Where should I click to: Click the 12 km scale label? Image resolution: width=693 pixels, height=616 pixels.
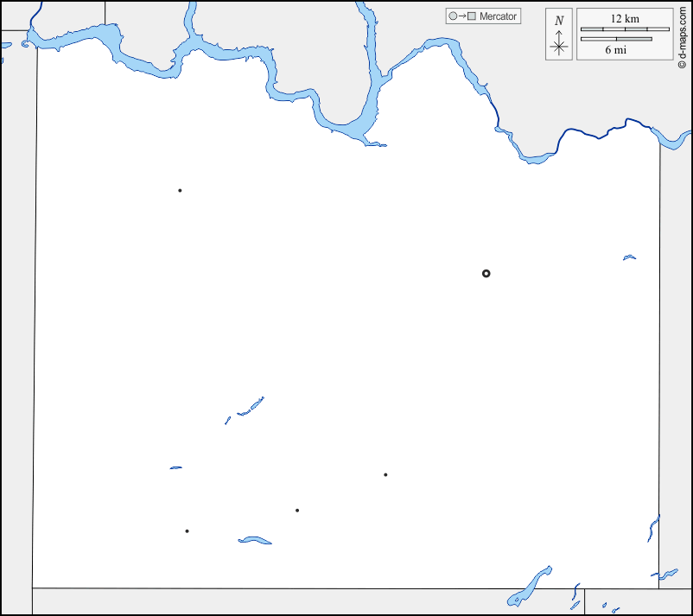pos(624,18)
